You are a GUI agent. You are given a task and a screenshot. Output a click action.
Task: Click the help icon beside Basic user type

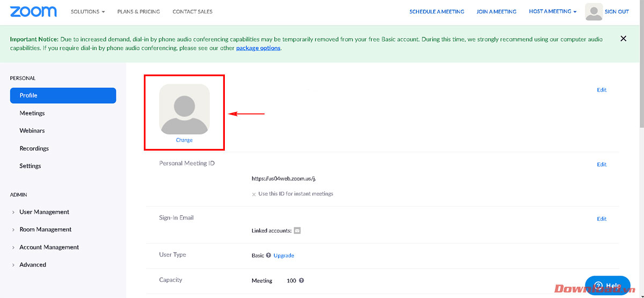point(268,256)
